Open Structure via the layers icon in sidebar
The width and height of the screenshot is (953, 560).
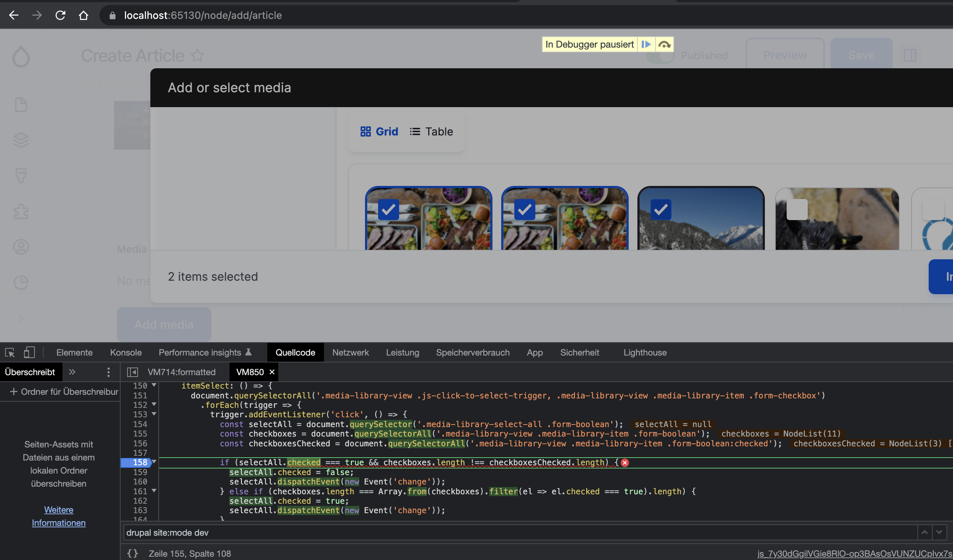coord(21,140)
